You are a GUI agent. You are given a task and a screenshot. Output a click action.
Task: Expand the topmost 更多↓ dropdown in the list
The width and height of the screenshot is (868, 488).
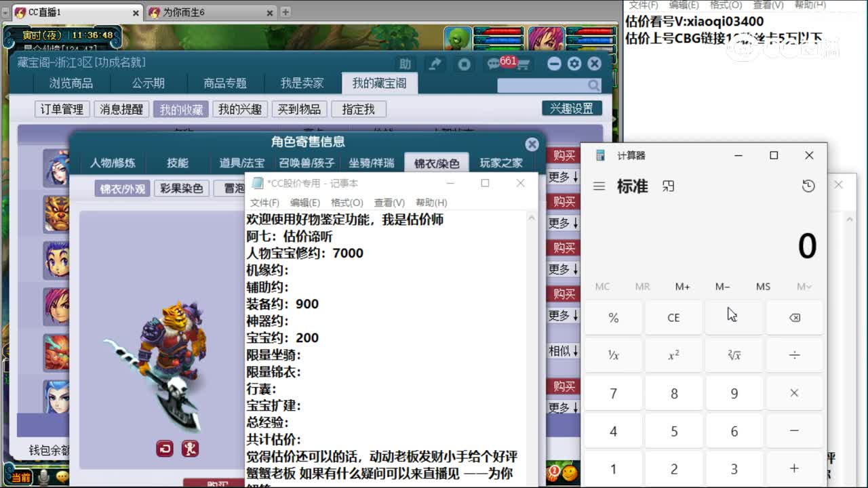[x=564, y=177]
